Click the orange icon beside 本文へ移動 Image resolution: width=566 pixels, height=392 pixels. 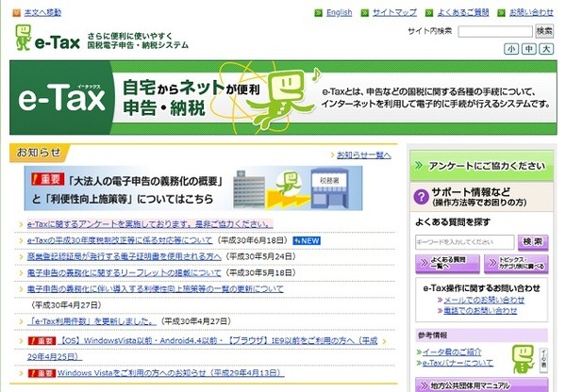(x=17, y=13)
